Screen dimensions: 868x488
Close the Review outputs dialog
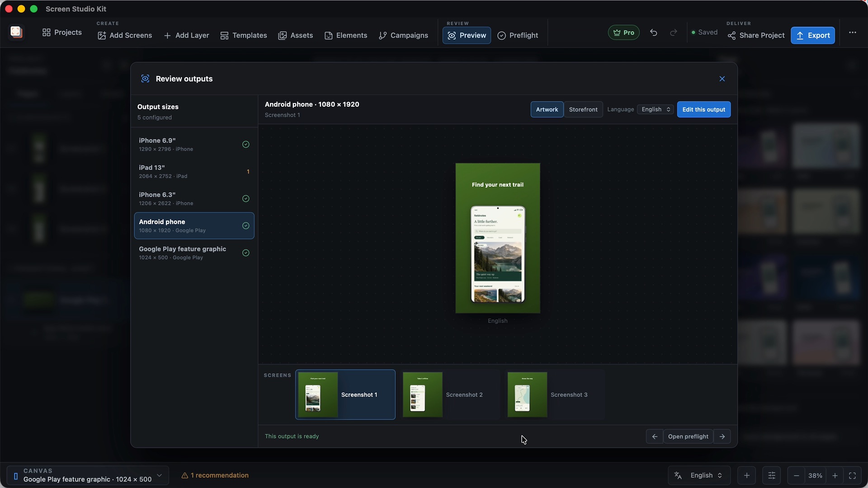(722, 79)
